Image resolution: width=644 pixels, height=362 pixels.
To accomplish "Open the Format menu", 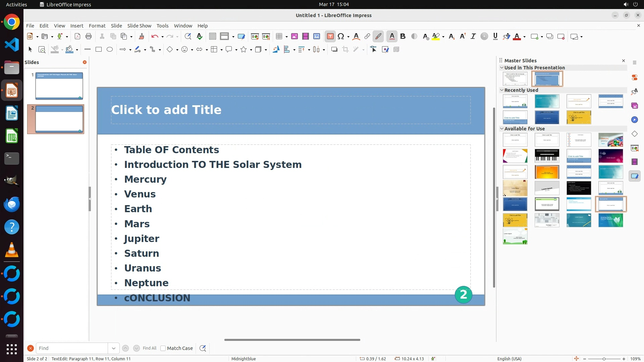I will tap(97, 26).
